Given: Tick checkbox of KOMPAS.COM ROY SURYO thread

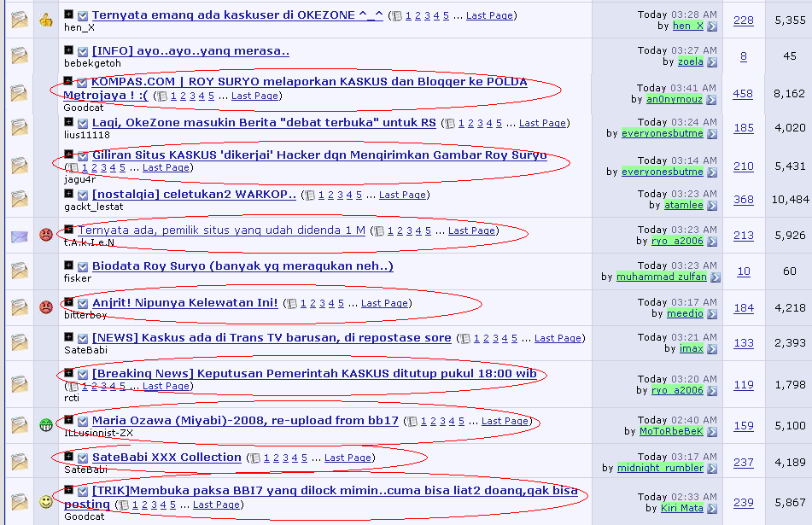Looking at the screenshot, I should 82,82.
